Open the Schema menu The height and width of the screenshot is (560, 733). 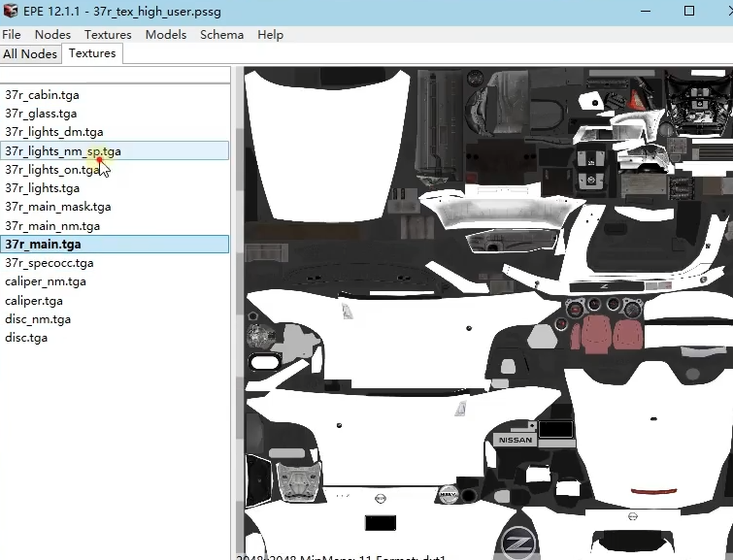(221, 35)
